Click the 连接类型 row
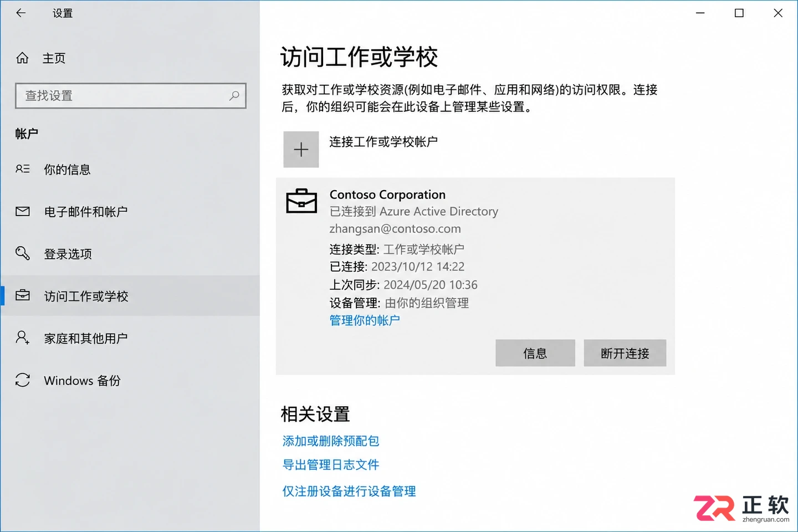The width and height of the screenshot is (798, 532). point(397,249)
